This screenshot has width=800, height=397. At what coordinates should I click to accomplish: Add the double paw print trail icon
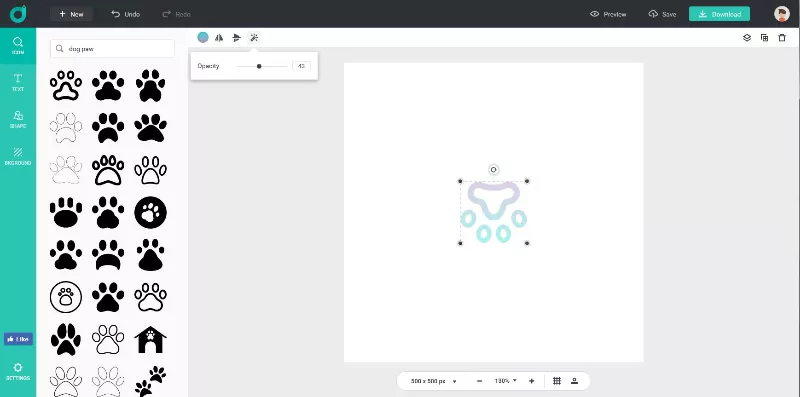(151, 381)
